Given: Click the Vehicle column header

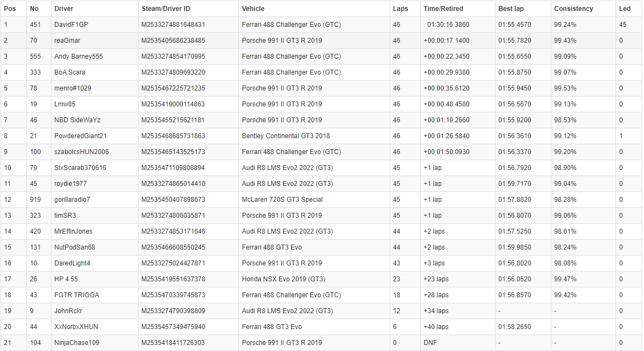Looking at the screenshot, I should (253, 9).
